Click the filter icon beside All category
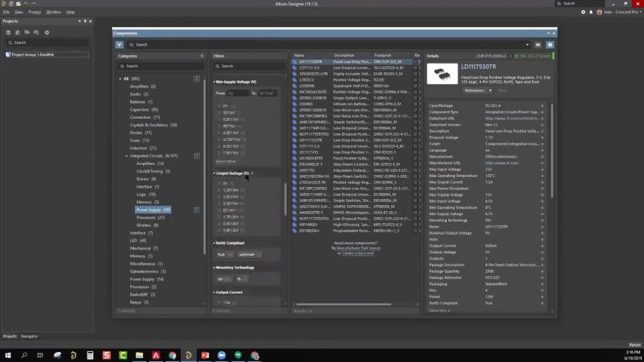 (197, 78)
